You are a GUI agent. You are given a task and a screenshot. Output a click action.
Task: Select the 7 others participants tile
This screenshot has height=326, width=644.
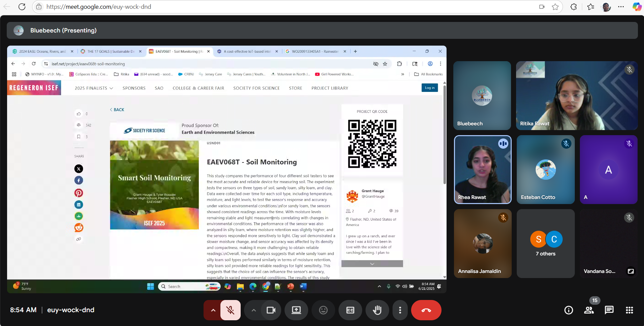(x=545, y=244)
